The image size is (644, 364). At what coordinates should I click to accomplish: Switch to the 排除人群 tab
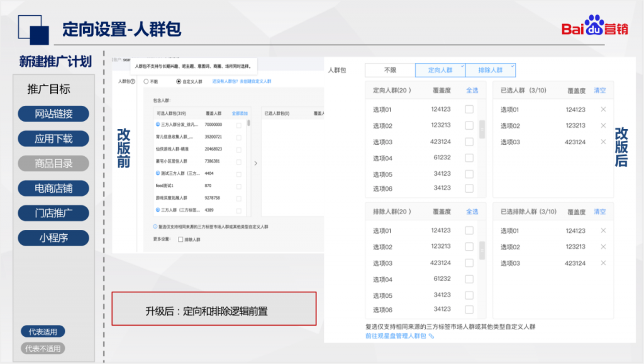[491, 71]
